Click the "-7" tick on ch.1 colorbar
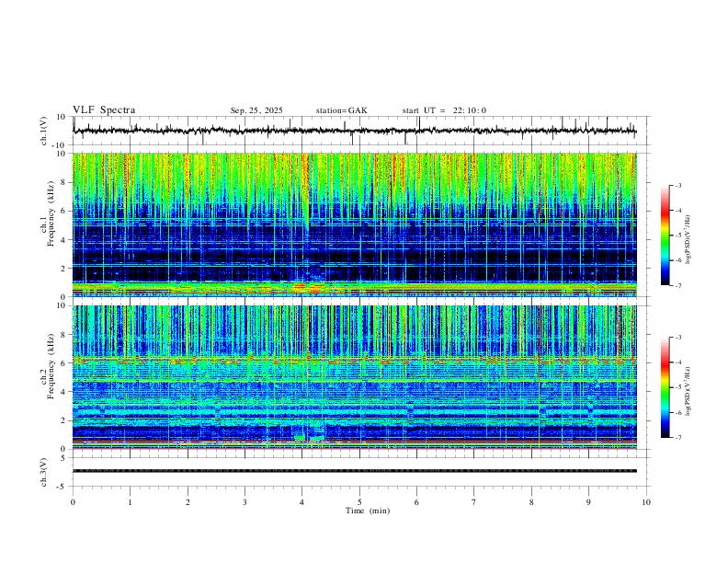The image size is (728, 563). tap(677, 285)
